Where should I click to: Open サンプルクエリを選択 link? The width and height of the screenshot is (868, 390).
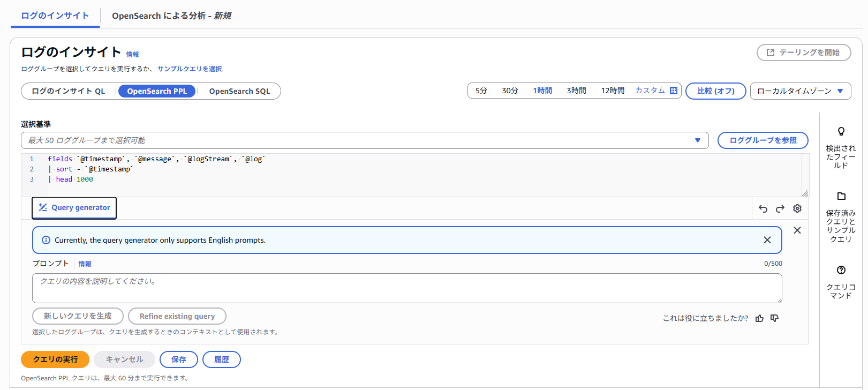tap(190, 69)
